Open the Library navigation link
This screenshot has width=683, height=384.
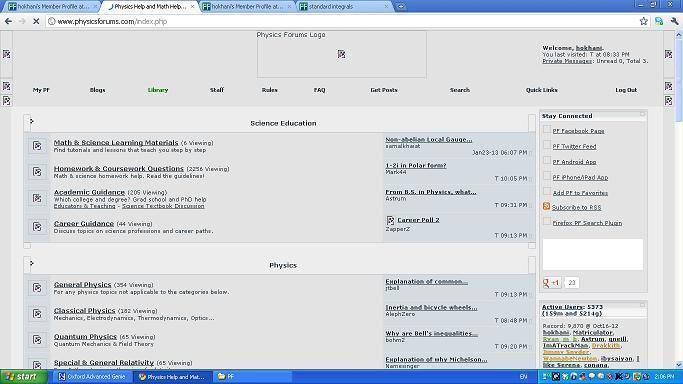[x=158, y=90]
